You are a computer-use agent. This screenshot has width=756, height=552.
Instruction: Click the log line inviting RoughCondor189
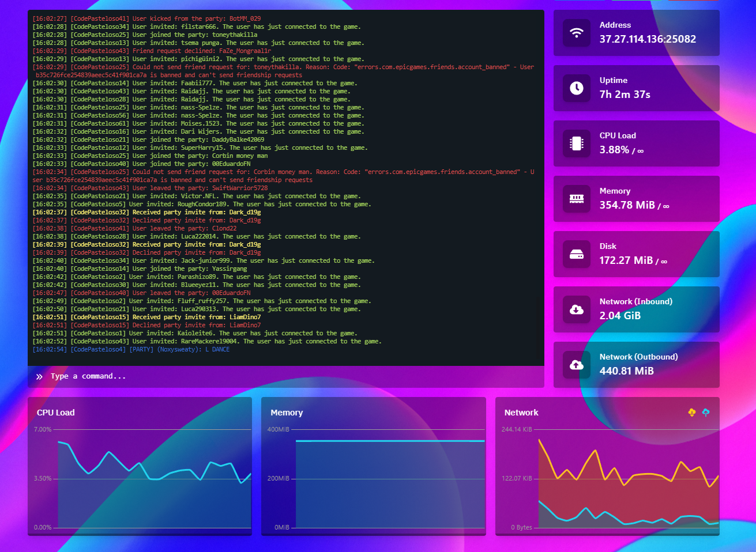pos(202,204)
